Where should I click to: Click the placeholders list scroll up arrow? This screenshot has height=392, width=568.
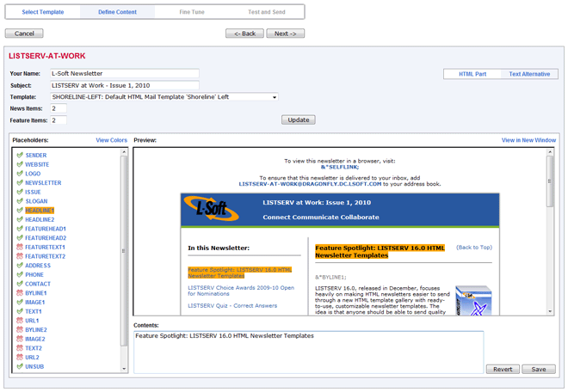tap(124, 152)
